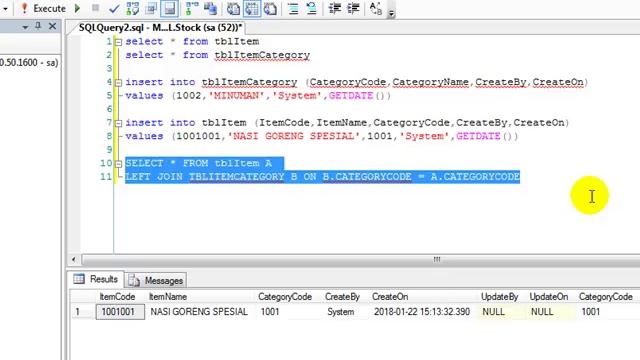The height and width of the screenshot is (360, 640).
Task: Specify Values for Template Parameters icon
Action: pos(375,8)
